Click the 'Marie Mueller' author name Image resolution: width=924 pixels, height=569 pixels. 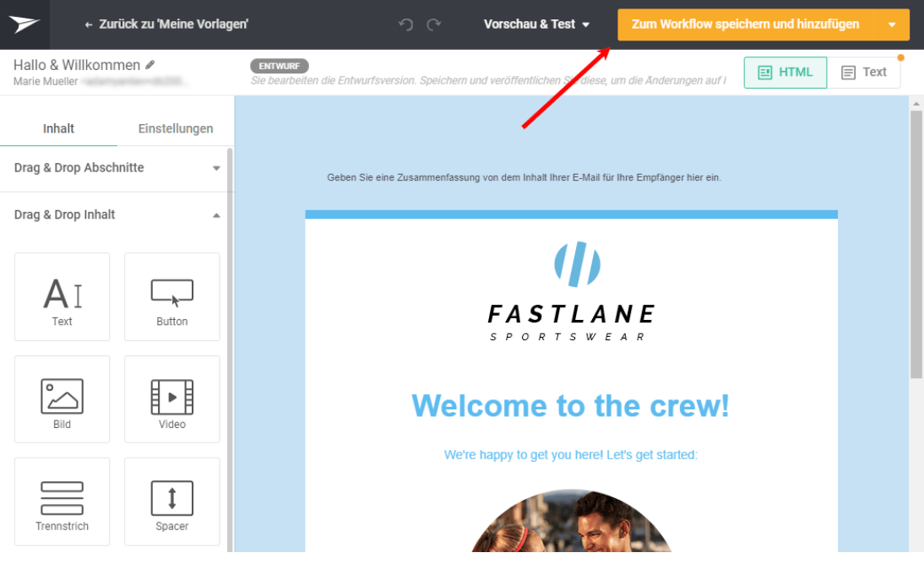coord(46,81)
